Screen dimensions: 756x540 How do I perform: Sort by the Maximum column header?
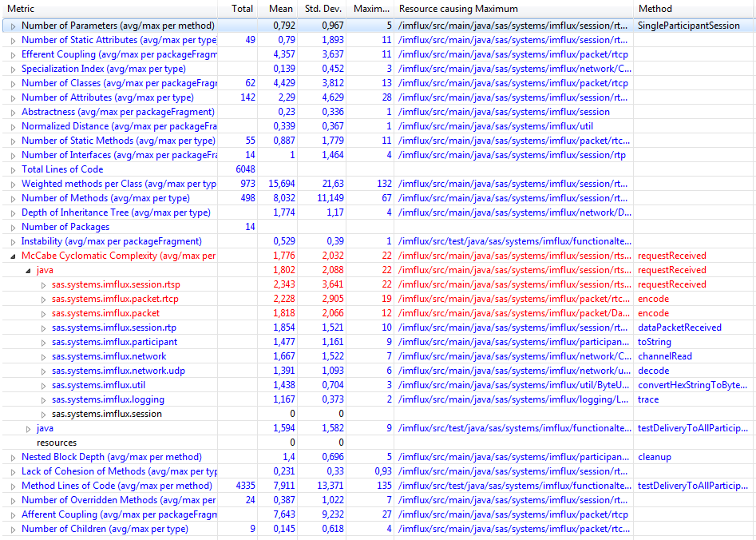(x=370, y=9)
